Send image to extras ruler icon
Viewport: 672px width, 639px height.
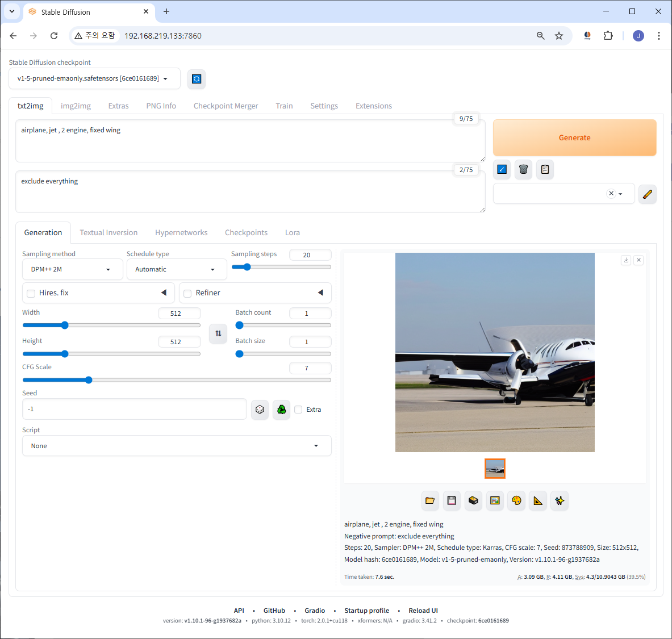click(x=538, y=500)
